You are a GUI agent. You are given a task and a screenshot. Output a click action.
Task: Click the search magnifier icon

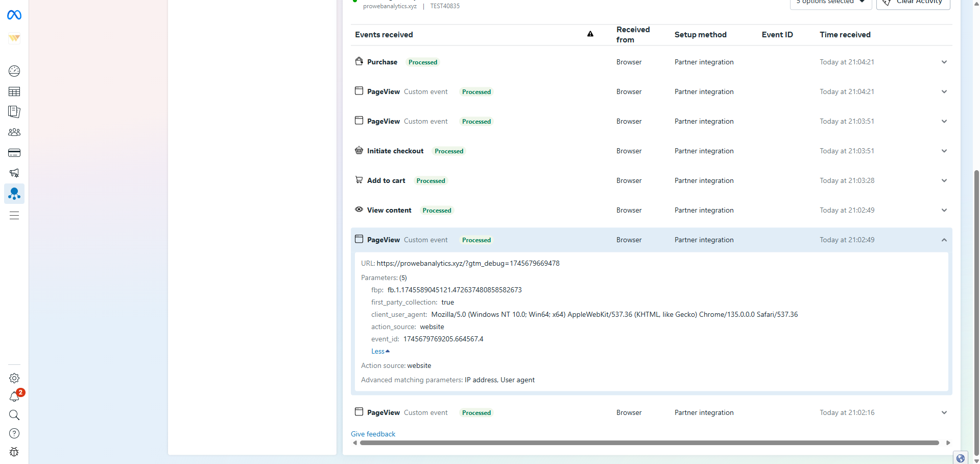pos(14,415)
